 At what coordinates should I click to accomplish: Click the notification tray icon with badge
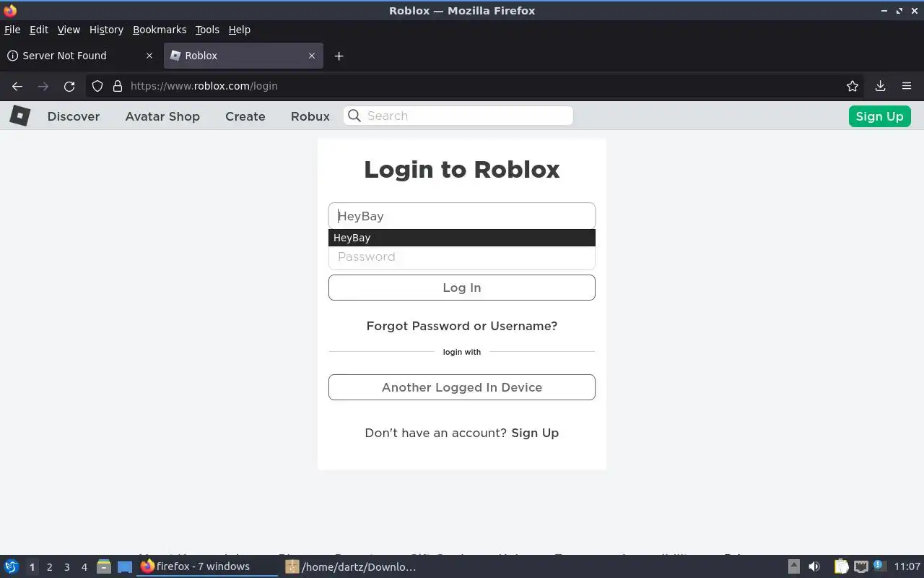(879, 566)
